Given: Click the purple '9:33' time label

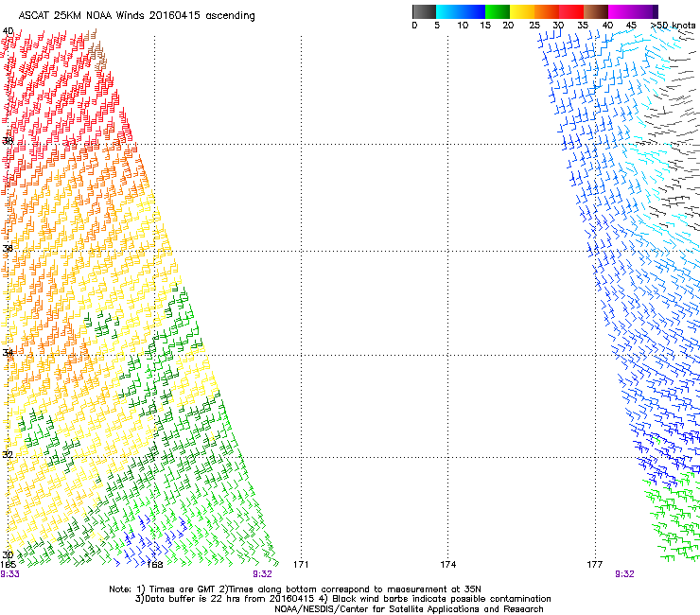Looking at the screenshot, I should tap(9, 574).
